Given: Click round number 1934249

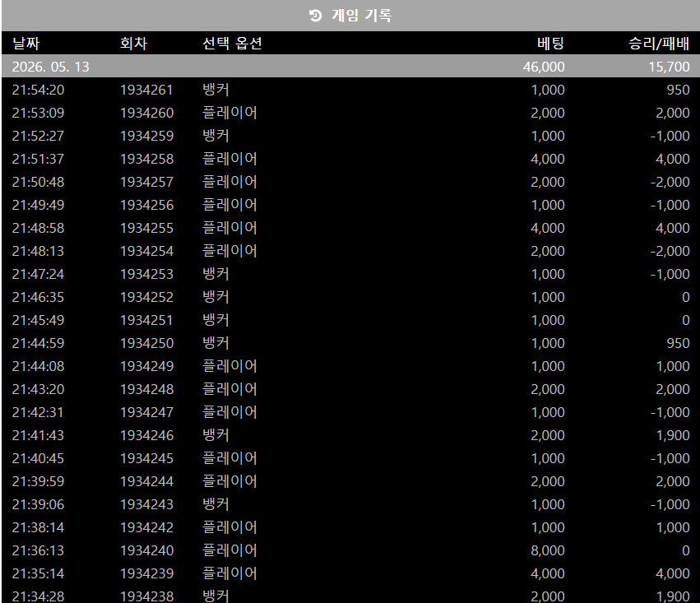Looking at the screenshot, I should [x=146, y=366].
